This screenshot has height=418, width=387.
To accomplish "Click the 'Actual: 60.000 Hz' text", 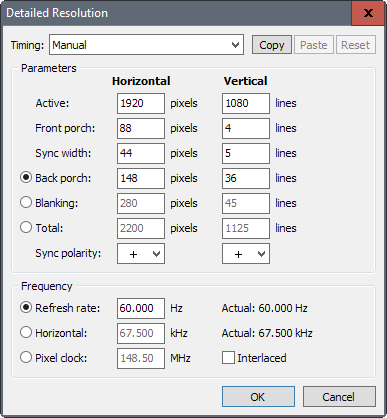I will tap(265, 308).
